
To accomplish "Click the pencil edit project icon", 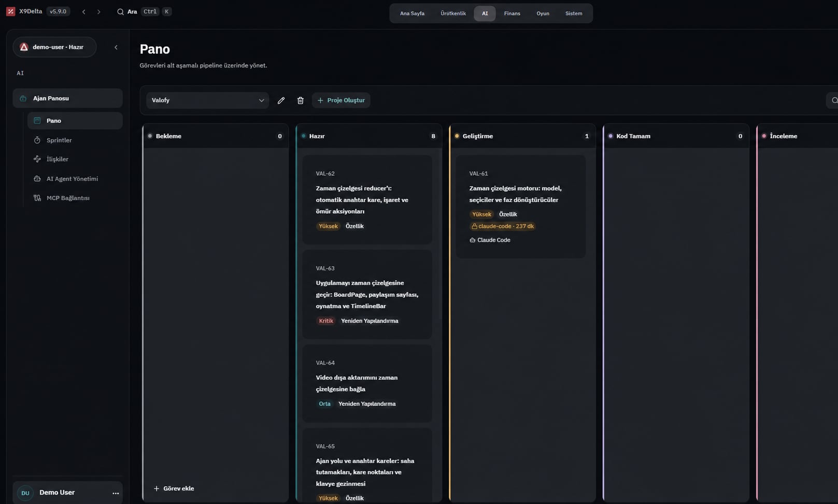I will (281, 100).
